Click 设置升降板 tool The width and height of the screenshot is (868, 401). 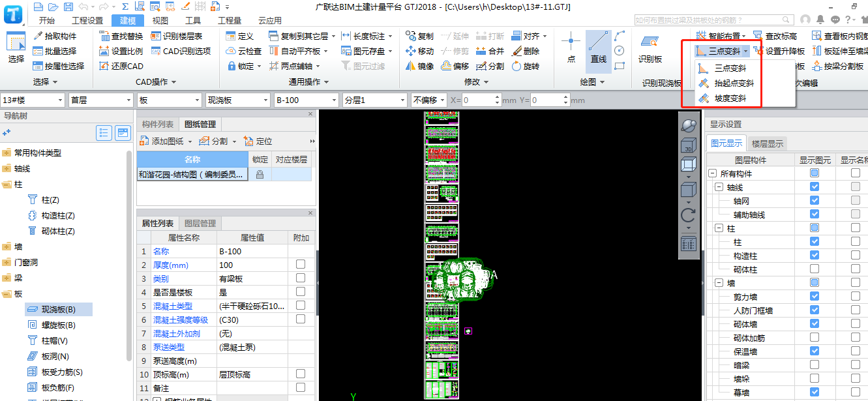(x=779, y=51)
